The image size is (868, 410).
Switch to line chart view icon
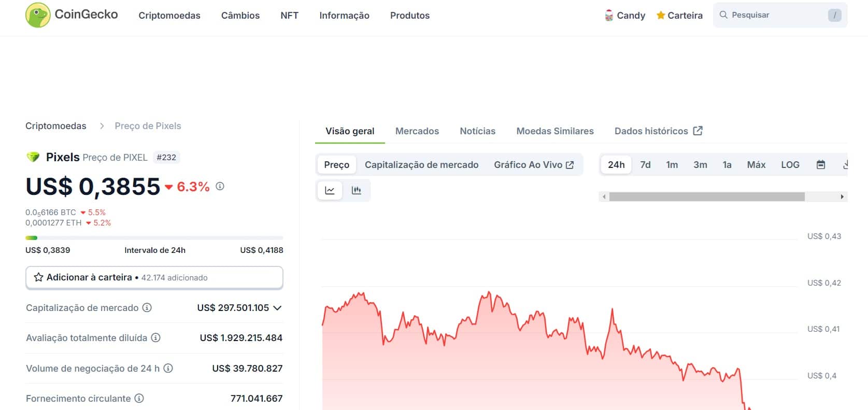click(x=330, y=190)
